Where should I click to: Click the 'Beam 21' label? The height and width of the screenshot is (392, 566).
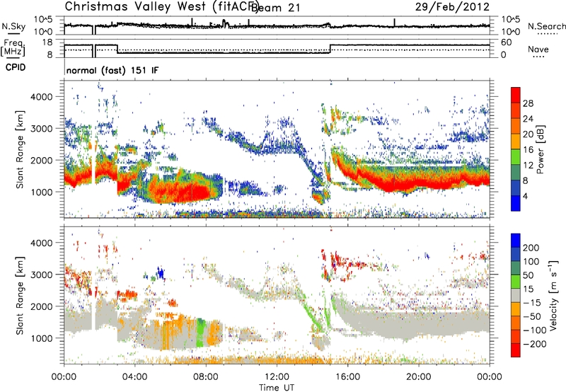click(x=276, y=8)
